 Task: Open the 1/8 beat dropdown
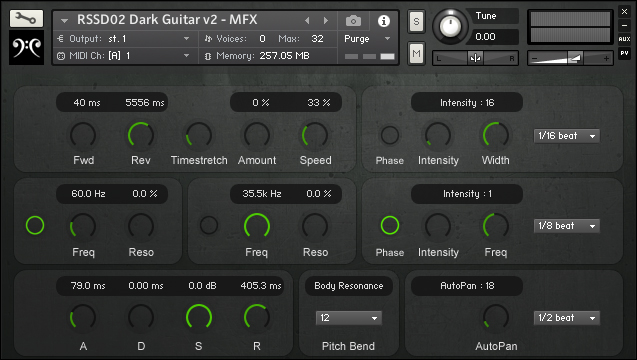pos(566,226)
